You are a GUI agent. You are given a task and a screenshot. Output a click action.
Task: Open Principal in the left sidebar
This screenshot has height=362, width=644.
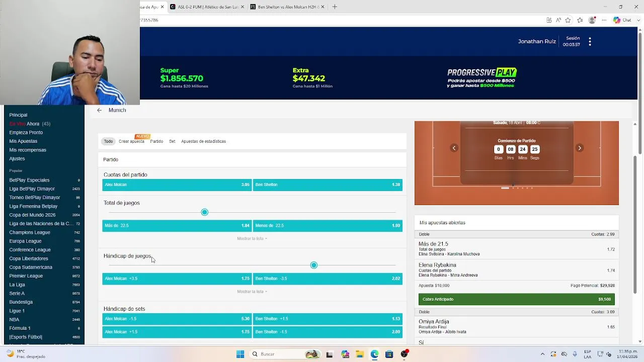(x=18, y=115)
